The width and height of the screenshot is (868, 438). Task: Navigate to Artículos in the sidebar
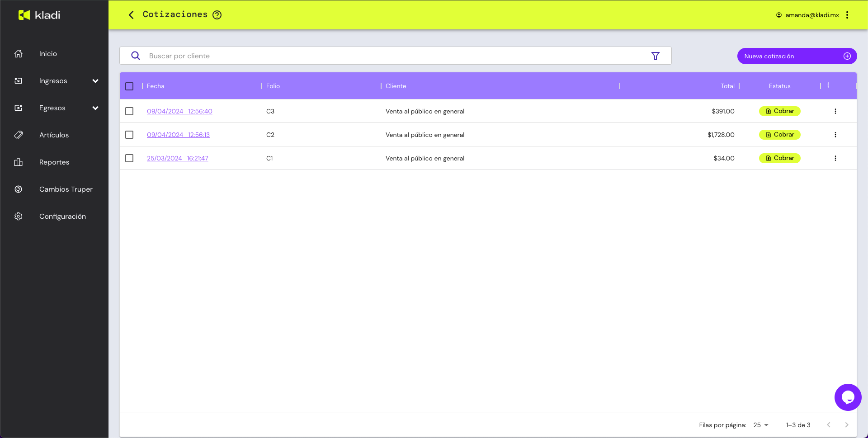54,135
